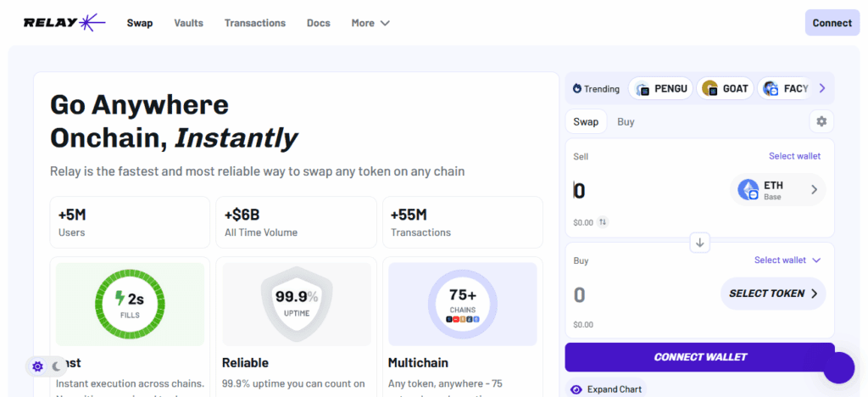
Task: Click the +$6B All Time Volume card
Action: [296, 222]
